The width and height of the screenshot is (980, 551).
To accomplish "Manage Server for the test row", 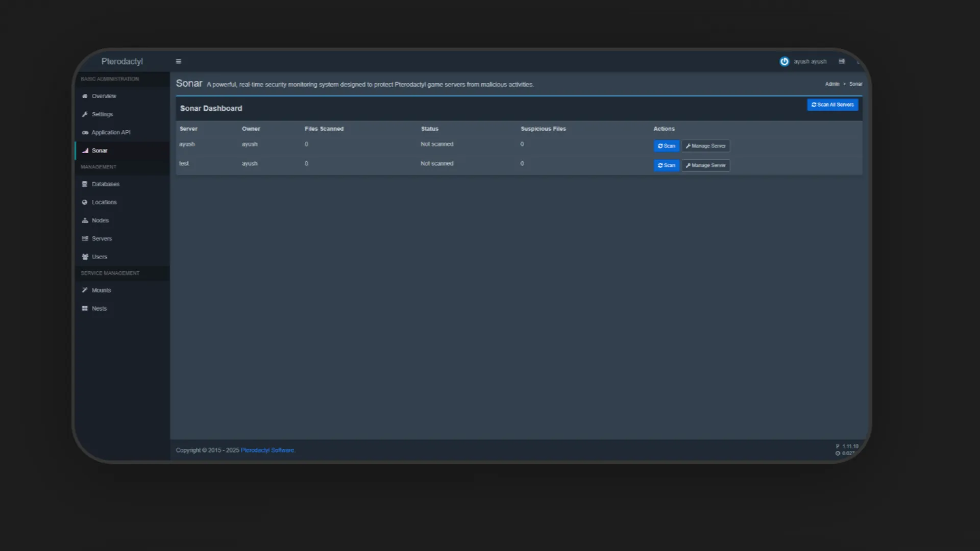I will pyautogui.click(x=705, y=165).
